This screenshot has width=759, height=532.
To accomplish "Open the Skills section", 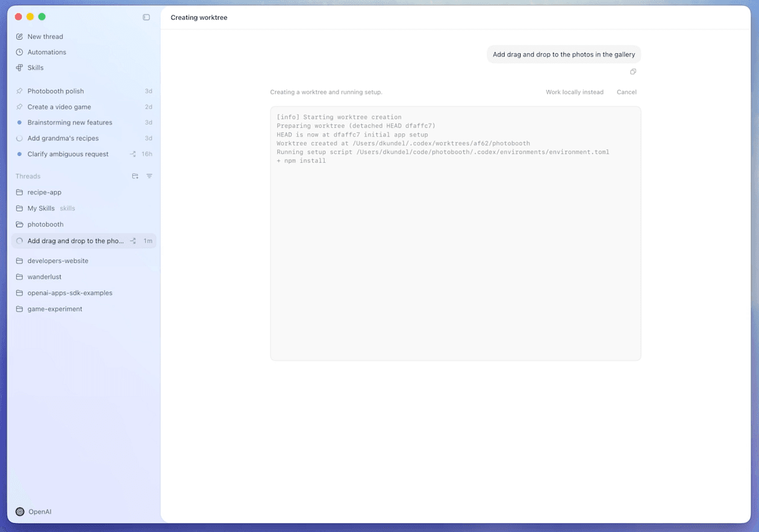I will tap(35, 68).
